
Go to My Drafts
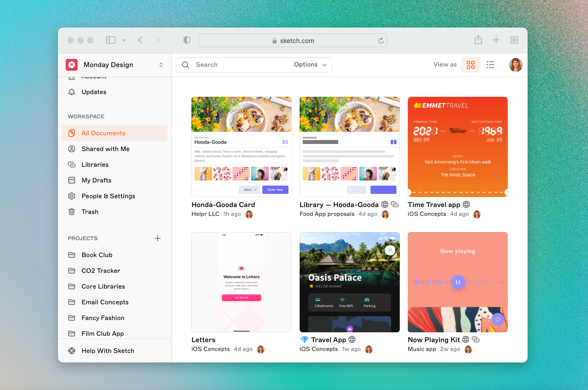click(96, 180)
